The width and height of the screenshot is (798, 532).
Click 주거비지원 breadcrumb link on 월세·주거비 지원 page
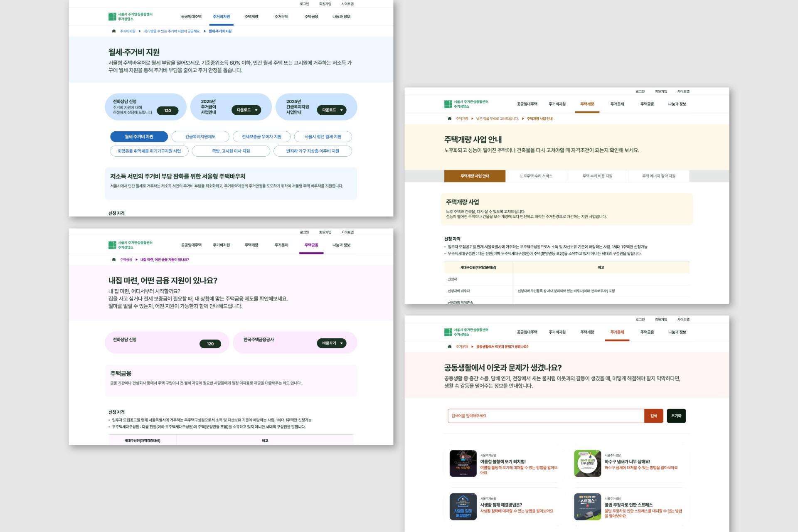pyautogui.click(x=128, y=31)
